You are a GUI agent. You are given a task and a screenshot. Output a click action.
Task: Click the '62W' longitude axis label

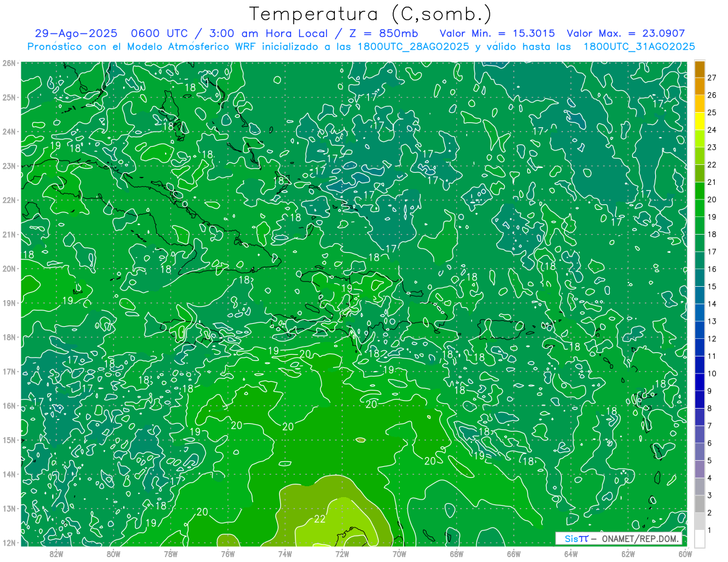(629, 554)
